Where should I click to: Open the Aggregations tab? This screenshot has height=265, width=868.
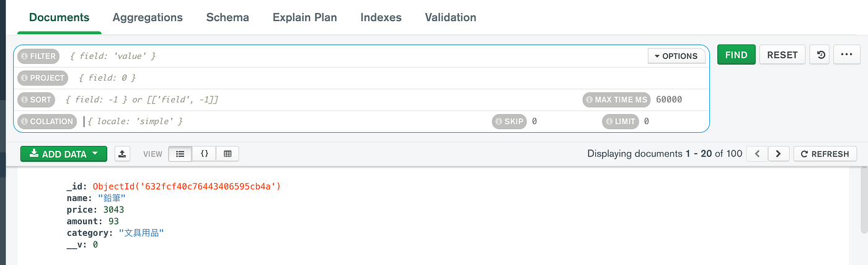148,17
